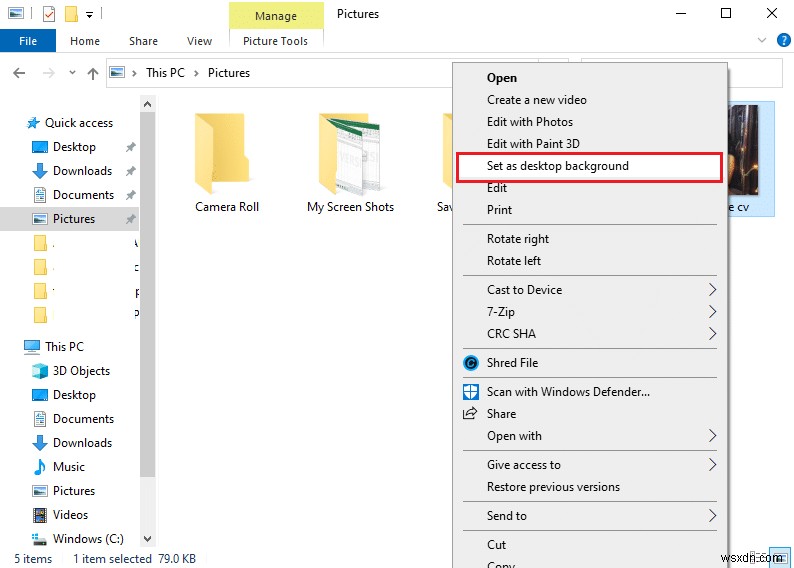Expand the Cast to Device submenu

point(713,290)
